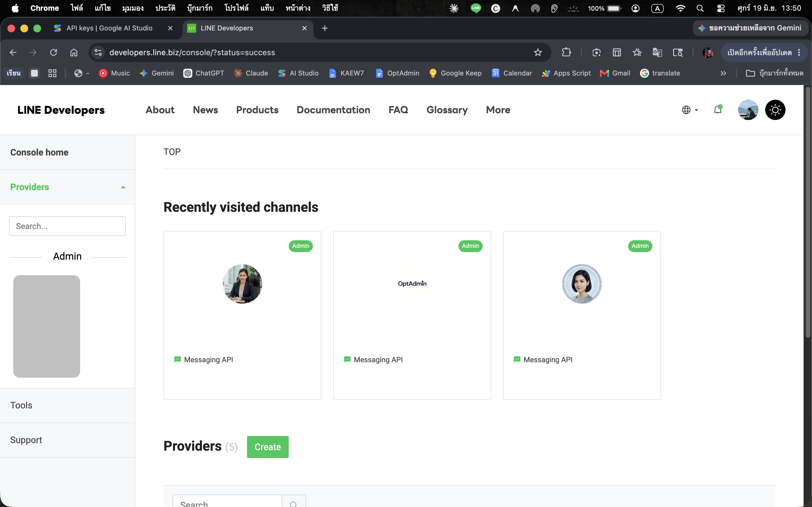The width and height of the screenshot is (812, 507).
Task: Open the language globe dropdown
Action: pyautogui.click(x=690, y=110)
